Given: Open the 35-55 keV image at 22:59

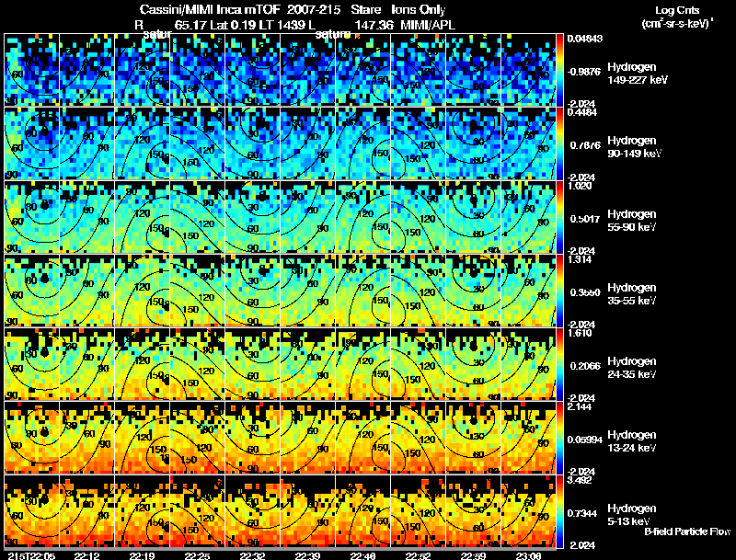Looking at the screenshot, I should pos(473,291).
